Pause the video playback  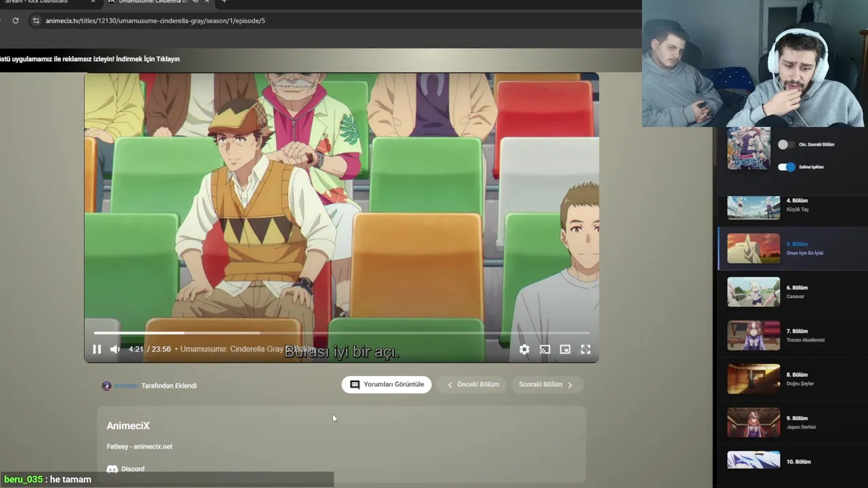[x=97, y=349]
